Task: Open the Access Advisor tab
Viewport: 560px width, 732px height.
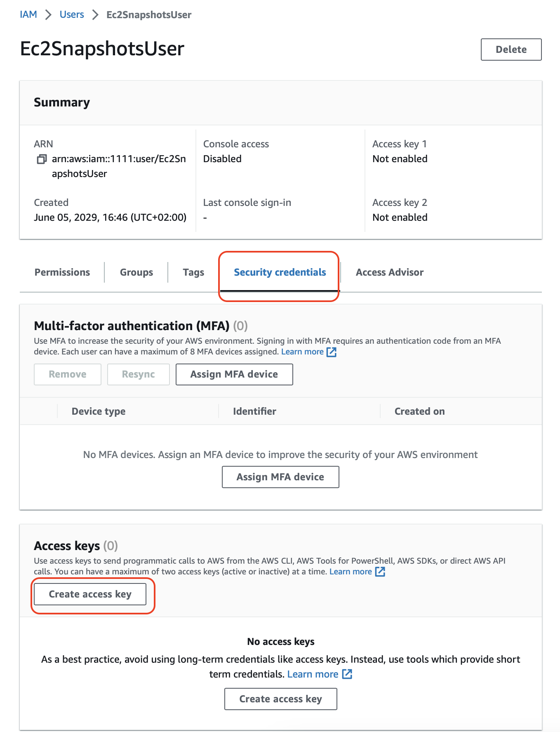Action: click(389, 272)
